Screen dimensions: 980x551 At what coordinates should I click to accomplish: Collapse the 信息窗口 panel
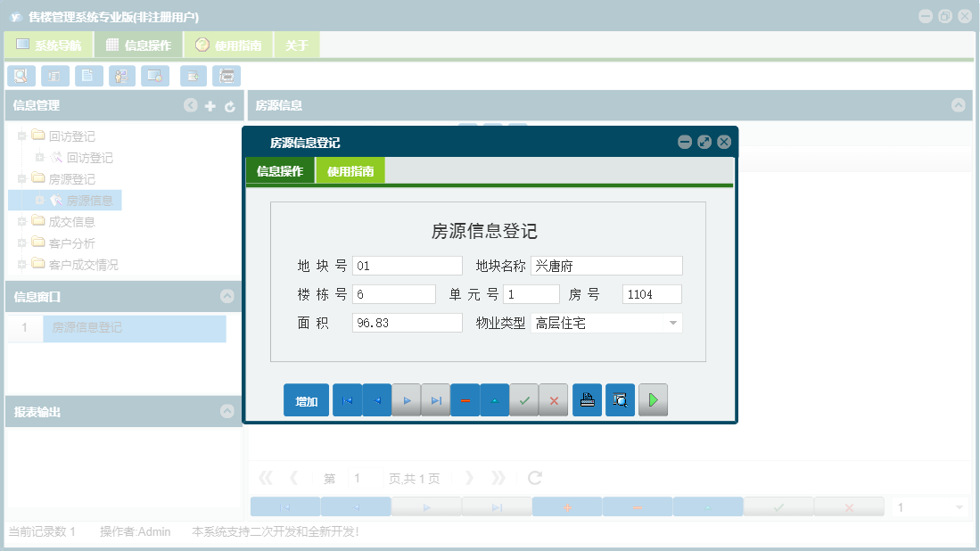coord(228,298)
